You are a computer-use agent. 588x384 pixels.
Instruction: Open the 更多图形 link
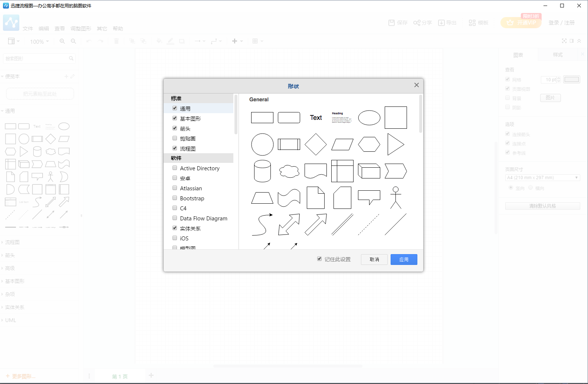point(21,376)
